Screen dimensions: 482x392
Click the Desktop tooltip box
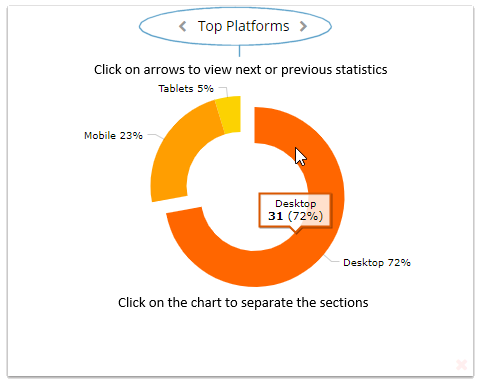click(x=295, y=211)
